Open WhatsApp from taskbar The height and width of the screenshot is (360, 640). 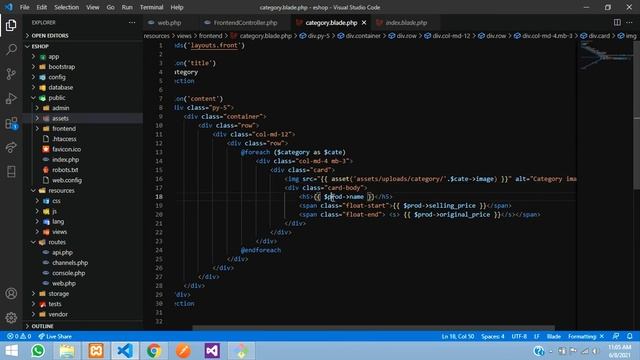[x=38, y=351]
